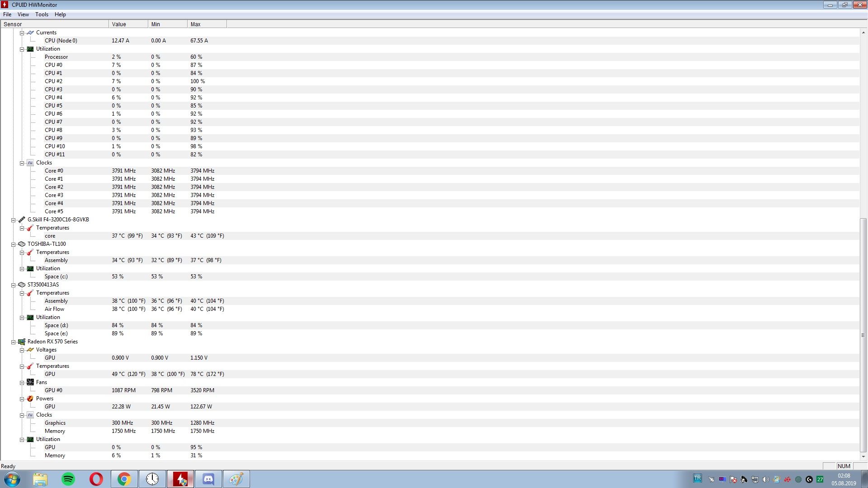Click the vertical scrollbar up arrow

tap(863, 33)
